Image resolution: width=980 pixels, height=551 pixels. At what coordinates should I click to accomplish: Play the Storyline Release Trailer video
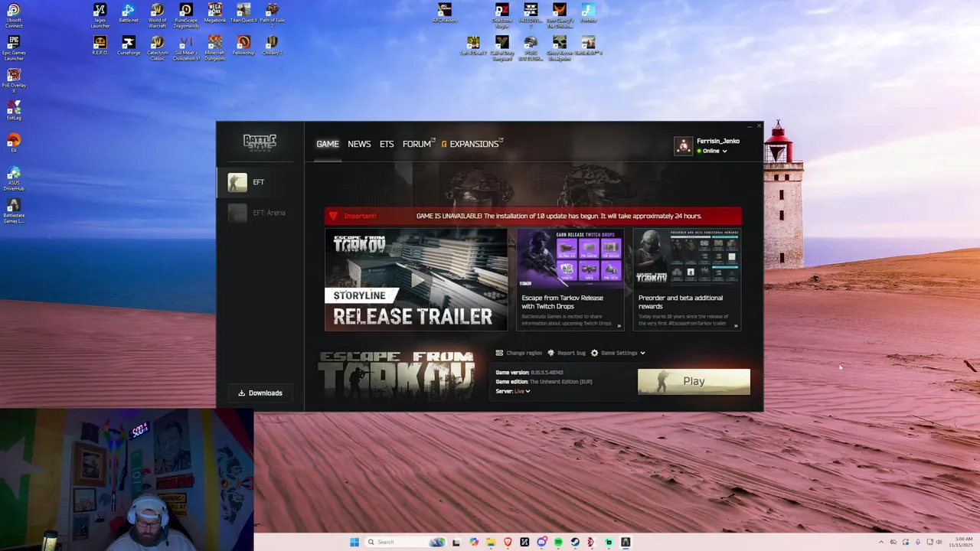416,279
